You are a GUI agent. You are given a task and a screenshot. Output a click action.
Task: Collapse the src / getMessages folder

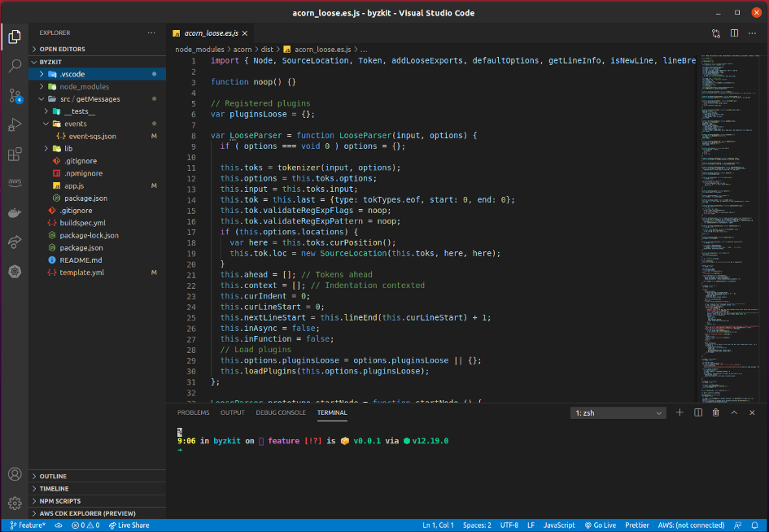click(97, 99)
